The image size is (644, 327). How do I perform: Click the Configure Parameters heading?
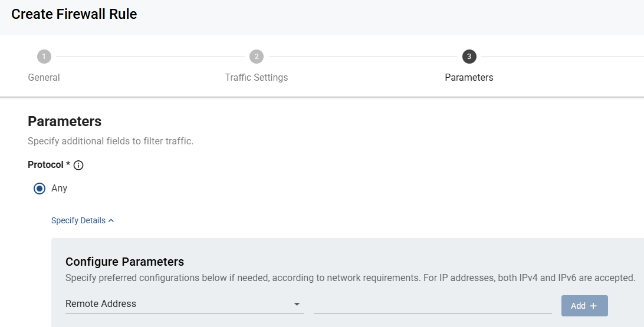[124, 262]
